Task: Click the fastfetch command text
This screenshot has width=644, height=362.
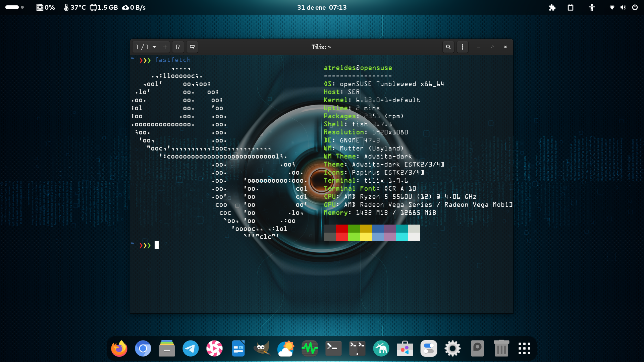Action: point(173,60)
